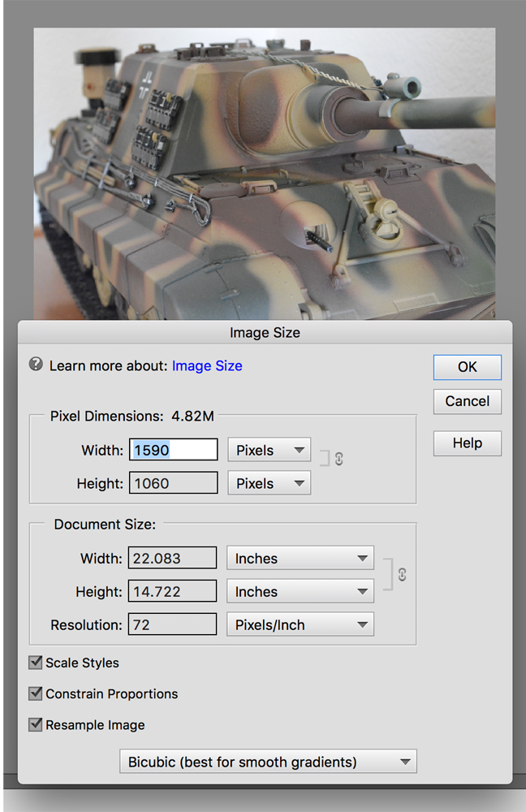Open the pixel height units dropdown

coord(269,483)
